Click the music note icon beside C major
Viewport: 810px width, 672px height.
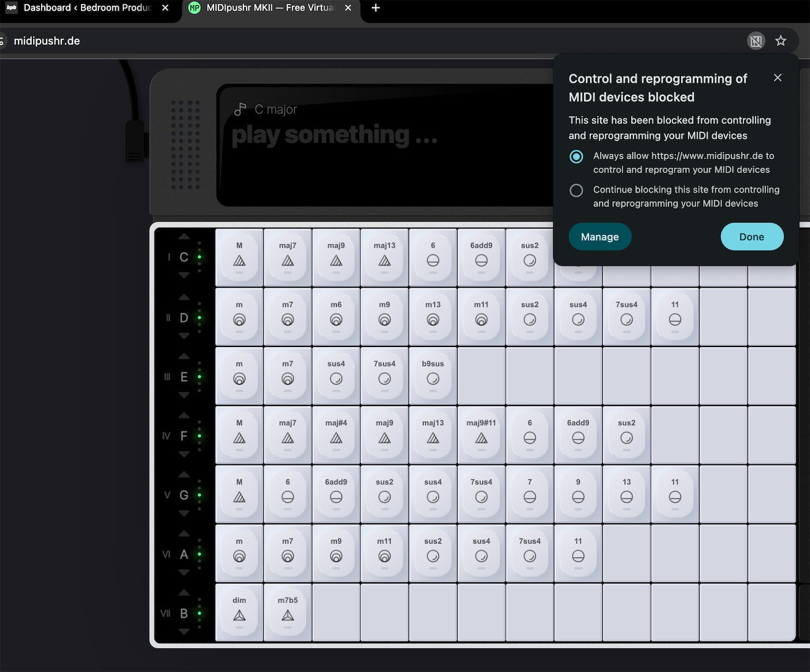(240, 109)
